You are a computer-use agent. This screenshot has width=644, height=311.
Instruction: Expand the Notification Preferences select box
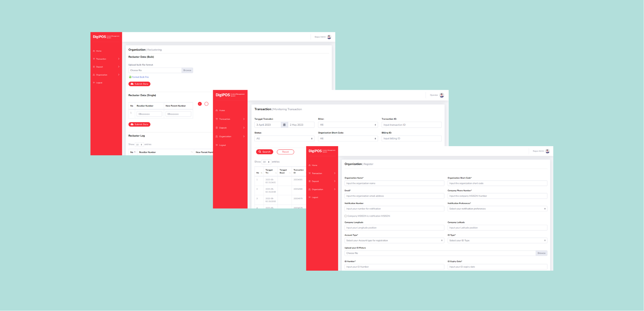click(497, 209)
